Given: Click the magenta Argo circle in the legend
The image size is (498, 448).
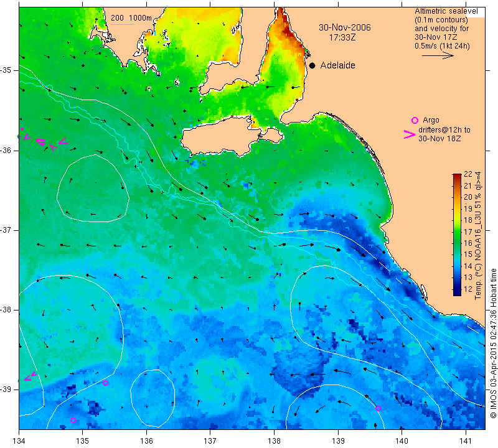Looking at the screenshot, I should pos(415,120).
